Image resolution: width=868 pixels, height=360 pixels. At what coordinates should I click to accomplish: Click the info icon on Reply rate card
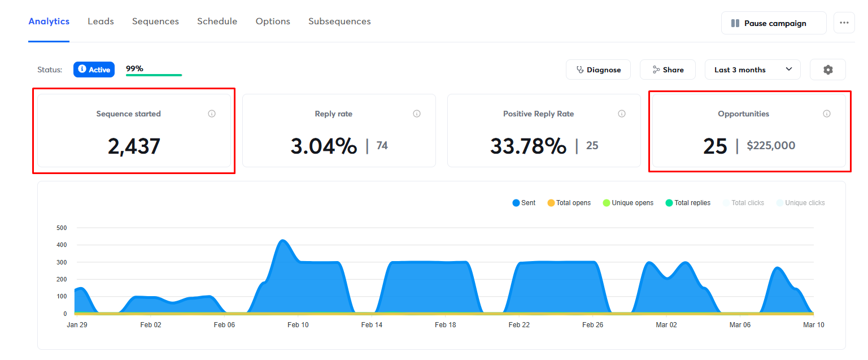(417, 113)
